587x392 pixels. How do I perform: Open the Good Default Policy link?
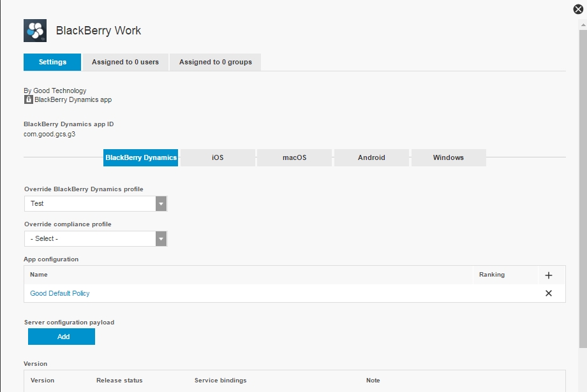click(60, 293)
